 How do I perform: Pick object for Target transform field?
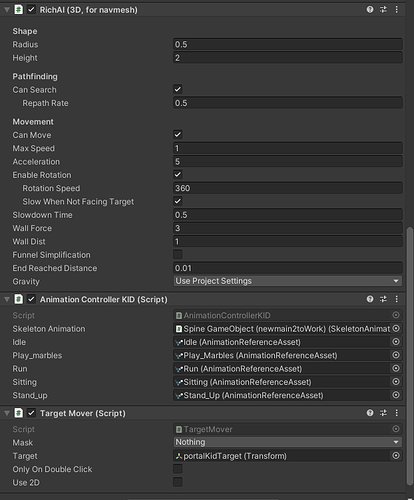tap(396, 456)
